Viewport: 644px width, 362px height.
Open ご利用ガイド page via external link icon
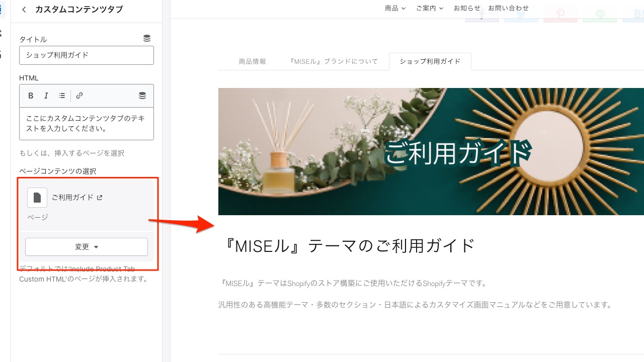(x=100, y=198)
